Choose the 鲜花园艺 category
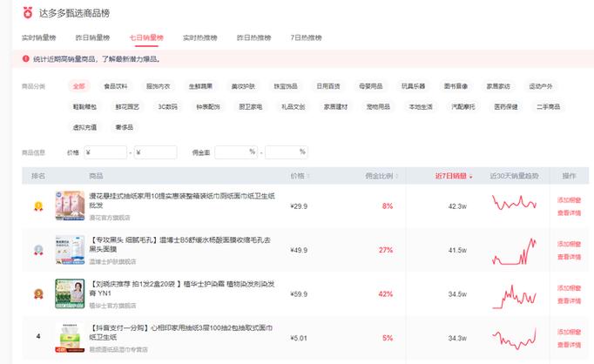 tap(127, 107)
